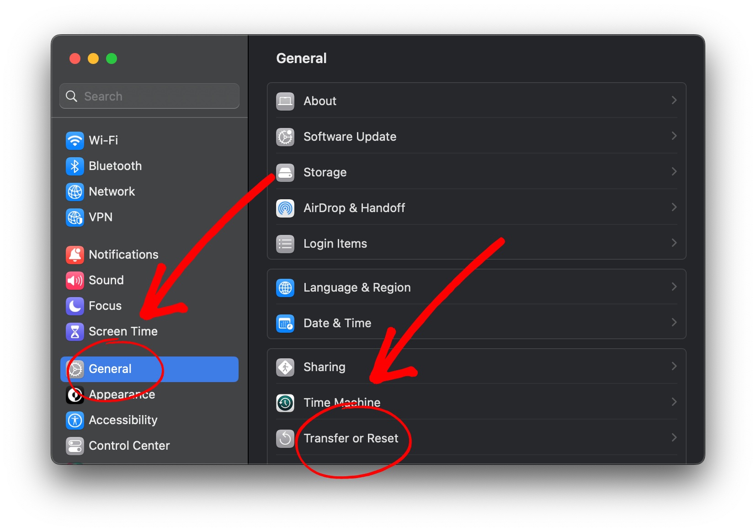Select the Bluetooth icon in the sidebar
Viewport: 756px width, 532px height.
click(x=75, y=166)
